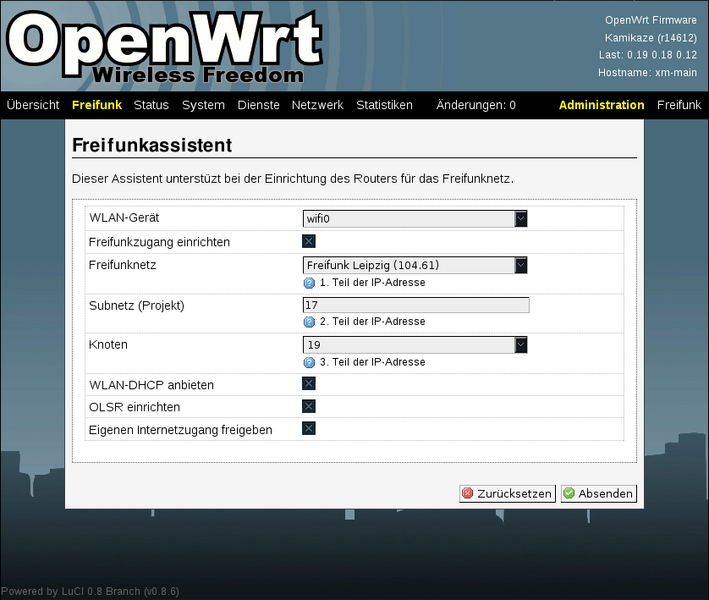
Task: Click the 'OpenWrt Firmware' header text
Action: pos(651,20)
